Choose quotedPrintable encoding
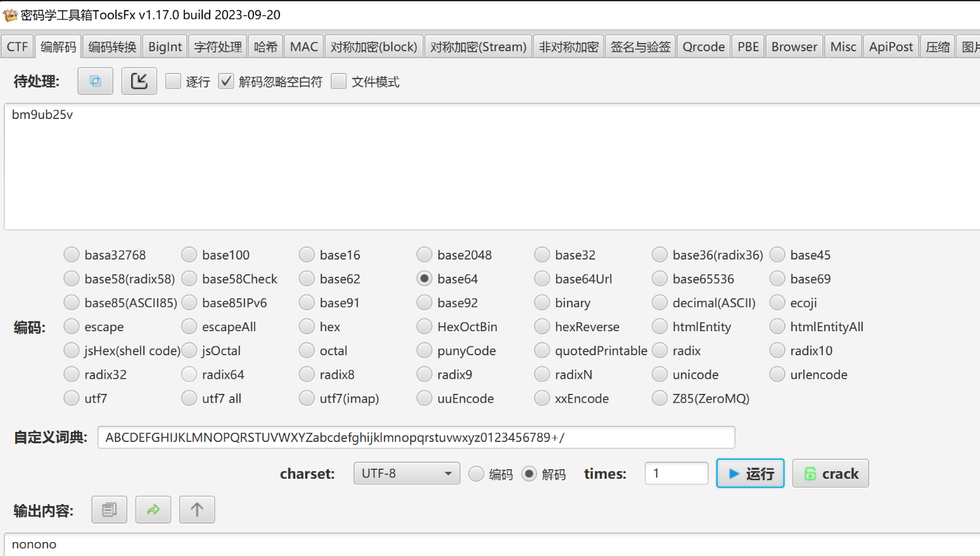 [542, 350]
